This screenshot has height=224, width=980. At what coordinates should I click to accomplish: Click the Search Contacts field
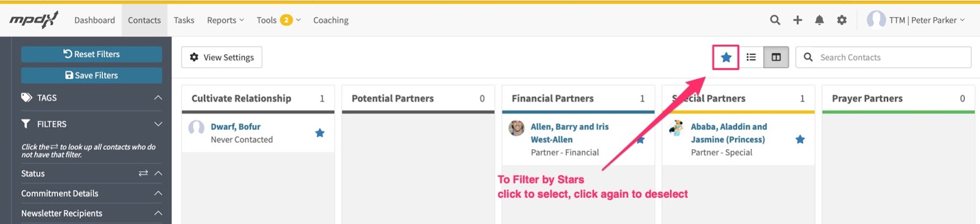point(883,57)
